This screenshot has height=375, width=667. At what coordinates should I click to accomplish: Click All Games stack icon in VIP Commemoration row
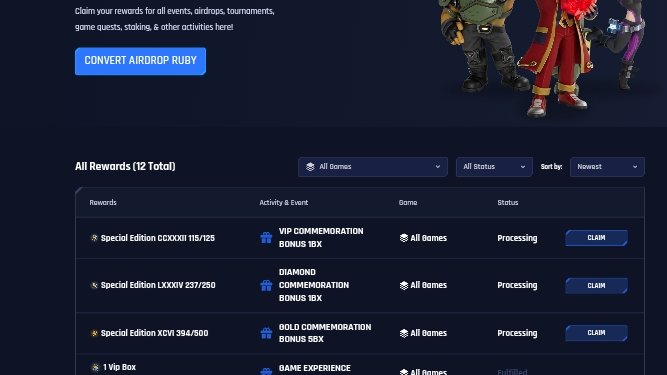(x=404, y=238)
